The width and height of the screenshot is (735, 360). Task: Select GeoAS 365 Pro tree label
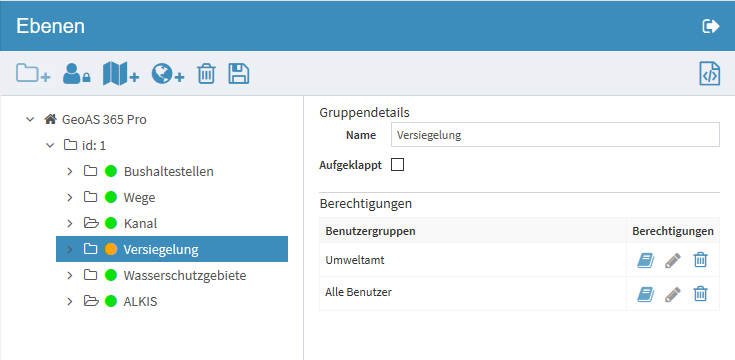pyautogui.click(x=104, y=120)
